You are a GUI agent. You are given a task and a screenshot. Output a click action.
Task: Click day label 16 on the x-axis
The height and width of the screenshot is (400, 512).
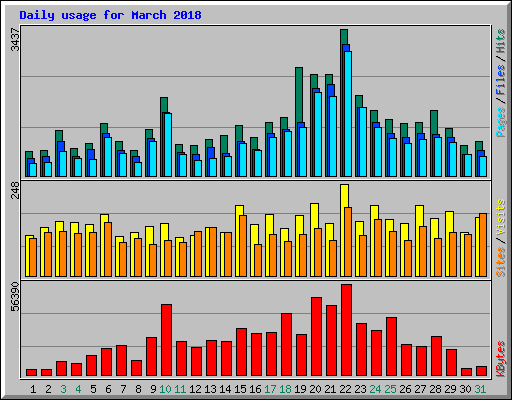pos(255,389)
